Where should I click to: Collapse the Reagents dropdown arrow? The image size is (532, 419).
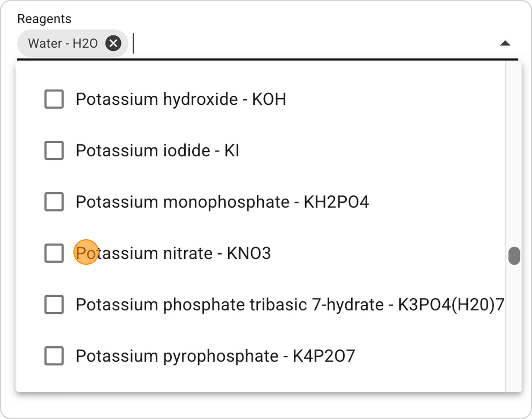[x=505, y=43]
